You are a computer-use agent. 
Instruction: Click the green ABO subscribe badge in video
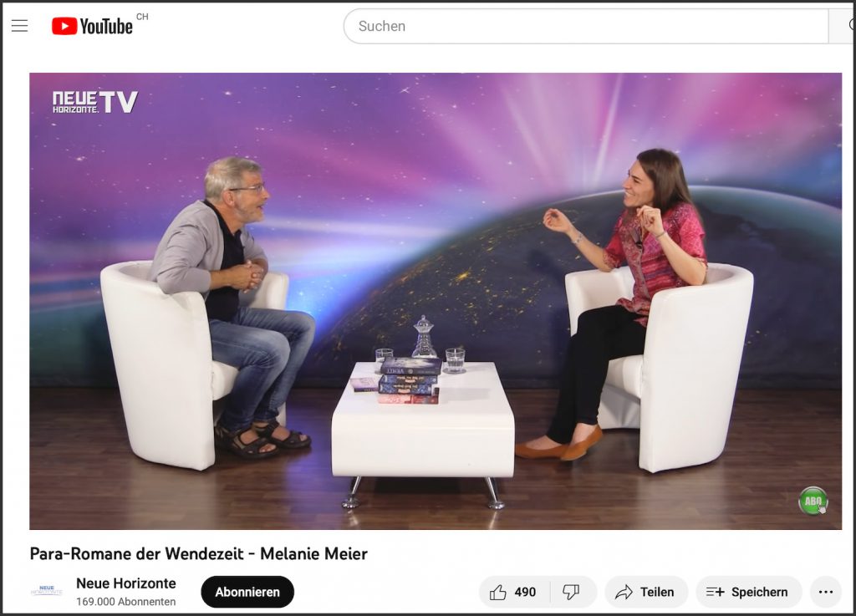[x=813, y=501]
